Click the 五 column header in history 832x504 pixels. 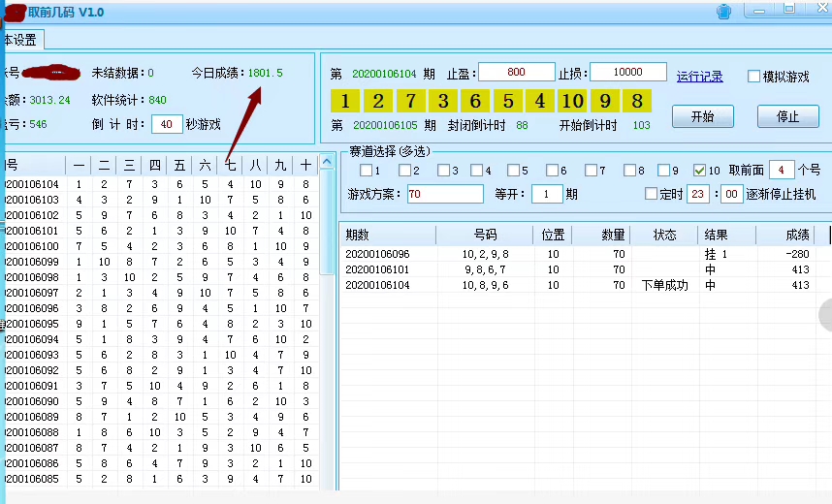[x=179, y=166]
